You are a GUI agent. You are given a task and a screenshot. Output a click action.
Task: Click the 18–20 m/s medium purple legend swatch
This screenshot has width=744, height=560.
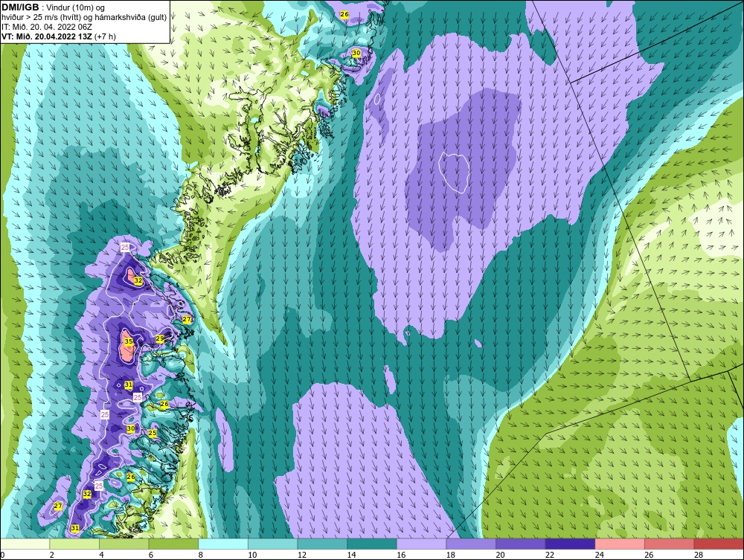click(x=471, y=544)
